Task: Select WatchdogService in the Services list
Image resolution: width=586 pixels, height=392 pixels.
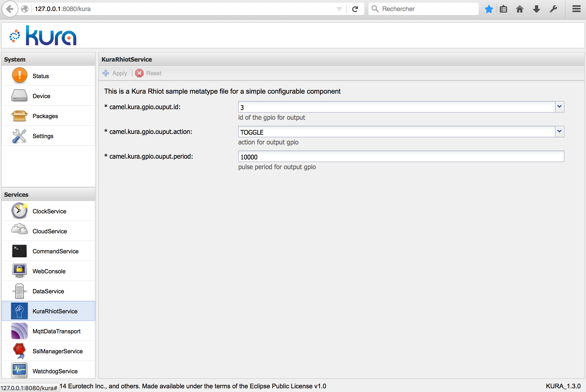Action: pyautogui.click(x=55, y=371)
